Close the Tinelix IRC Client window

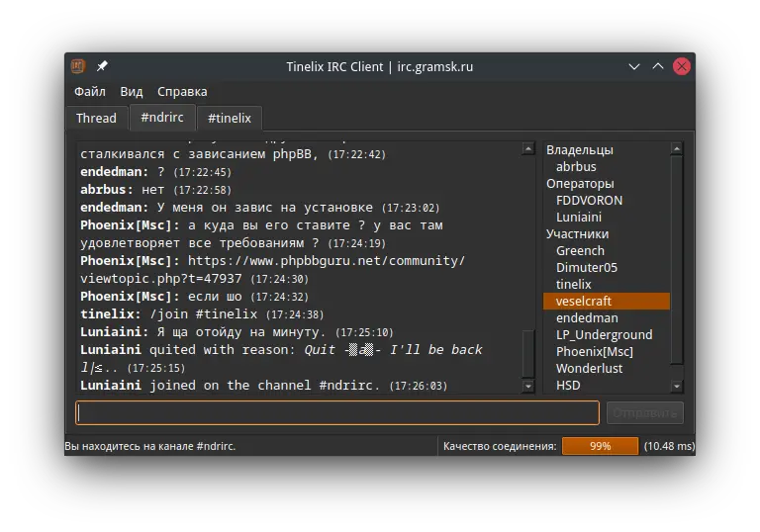coord(682,66)
